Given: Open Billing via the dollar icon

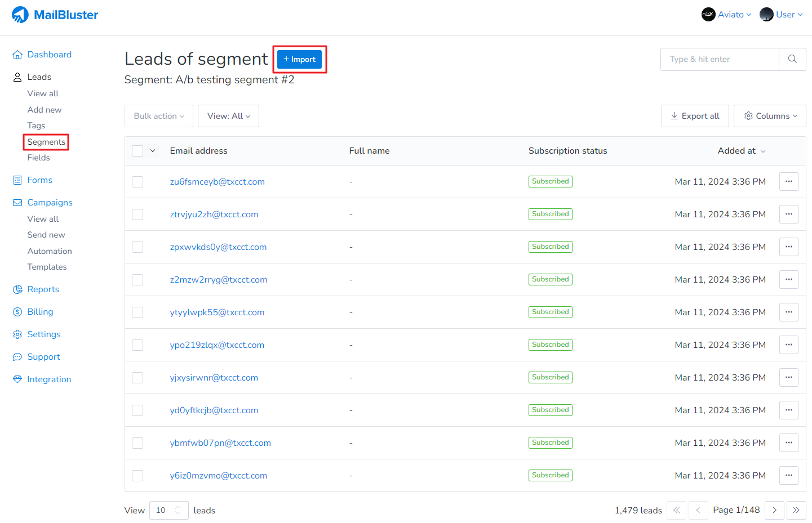Looking at the screenshot, I should tap(17, 312).
